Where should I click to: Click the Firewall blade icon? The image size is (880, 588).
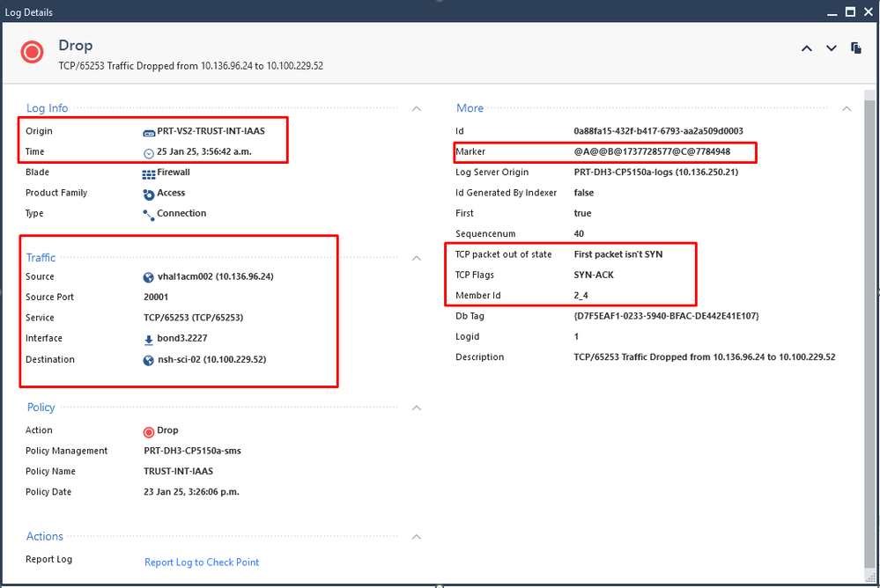[149, 173]
